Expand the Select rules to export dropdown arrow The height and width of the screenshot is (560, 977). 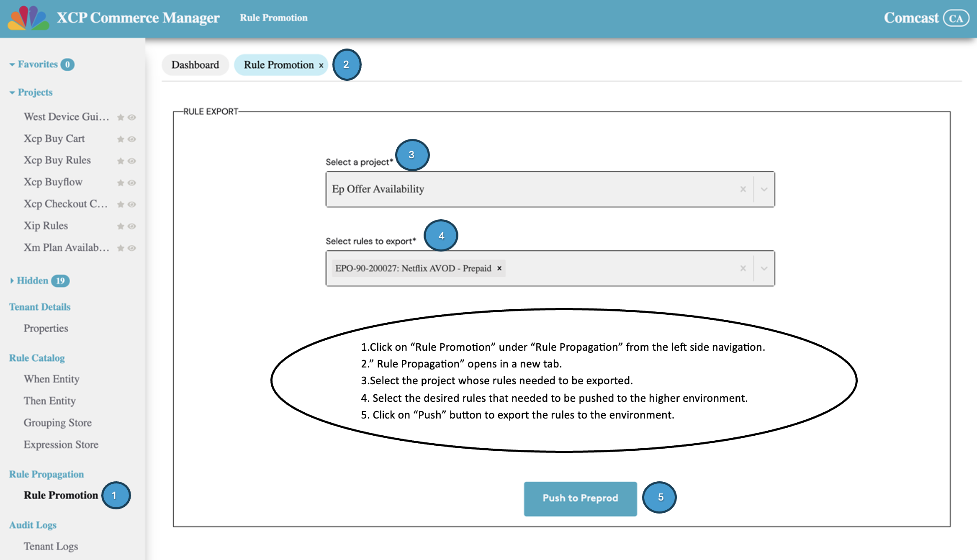click(764, 268)
